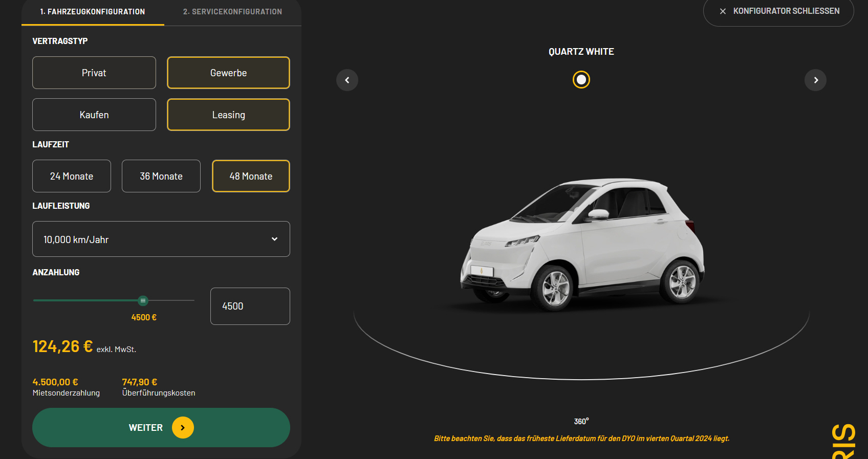This screenshot has width=868, height=459.
Task: Choose the Leasing option
Action: tap(228, 115)
